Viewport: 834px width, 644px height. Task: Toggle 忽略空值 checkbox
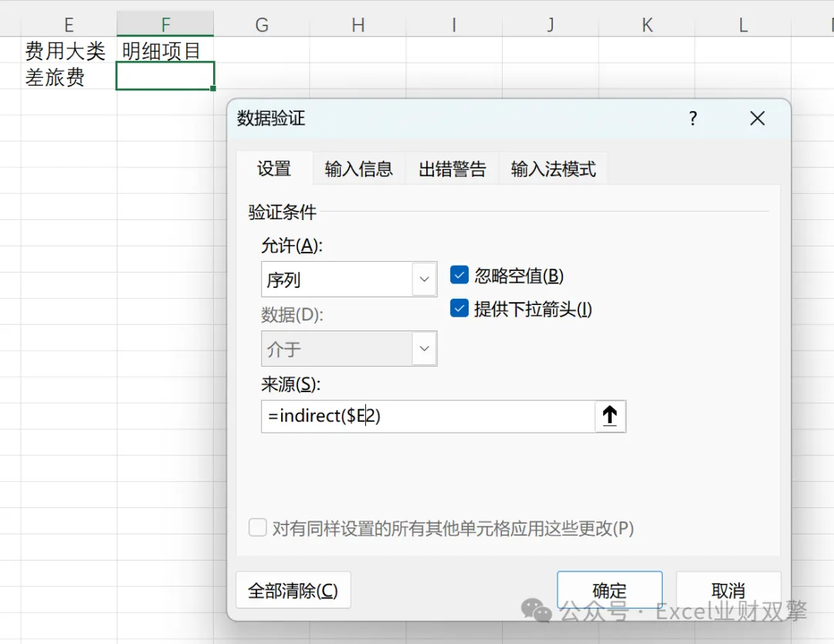point(459,275)
